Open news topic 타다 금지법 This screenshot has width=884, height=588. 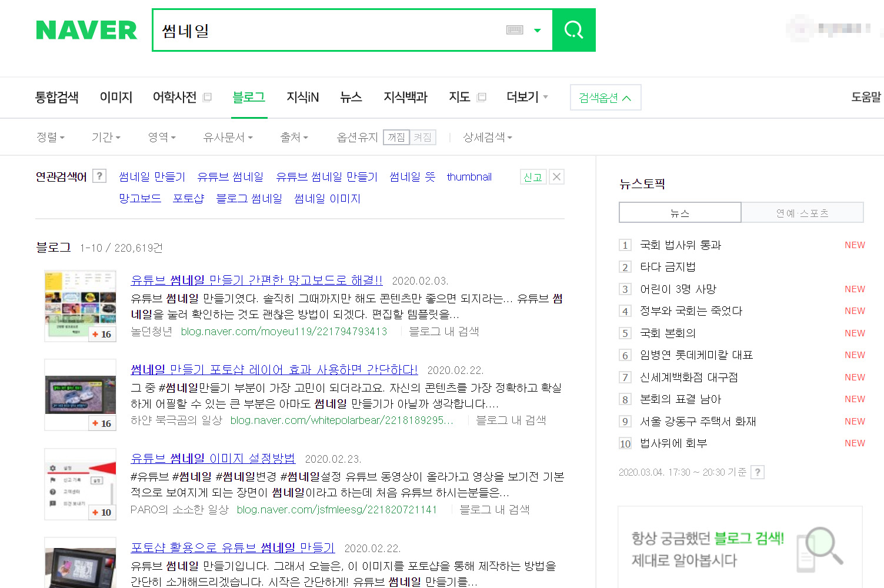click(668, 267)
